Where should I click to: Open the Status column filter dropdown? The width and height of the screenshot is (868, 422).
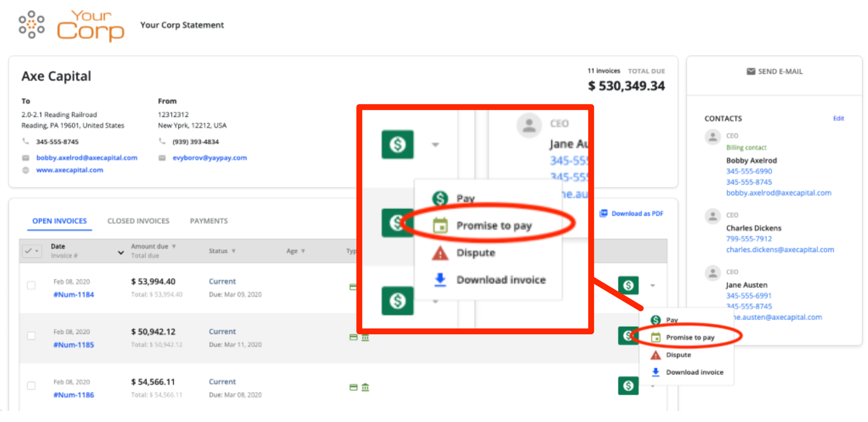pos(234,251)
